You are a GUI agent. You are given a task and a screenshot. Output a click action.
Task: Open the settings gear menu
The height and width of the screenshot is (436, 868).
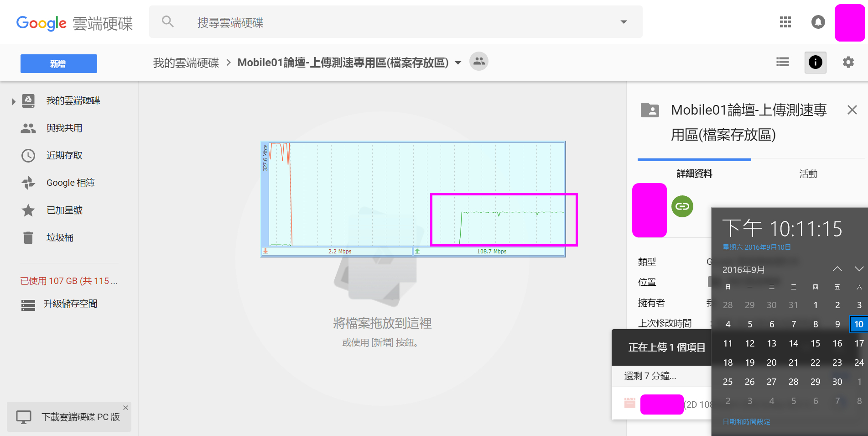point(848,62)
